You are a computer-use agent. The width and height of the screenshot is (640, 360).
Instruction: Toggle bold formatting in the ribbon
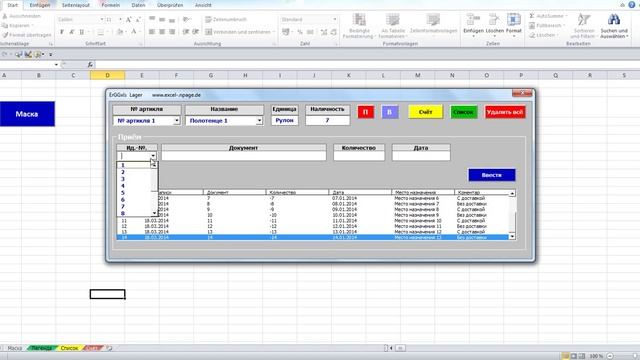(62, 32)
